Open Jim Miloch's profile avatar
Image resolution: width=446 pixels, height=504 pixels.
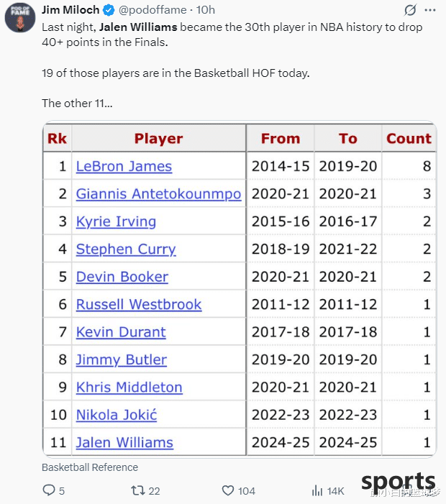point(20,17)
